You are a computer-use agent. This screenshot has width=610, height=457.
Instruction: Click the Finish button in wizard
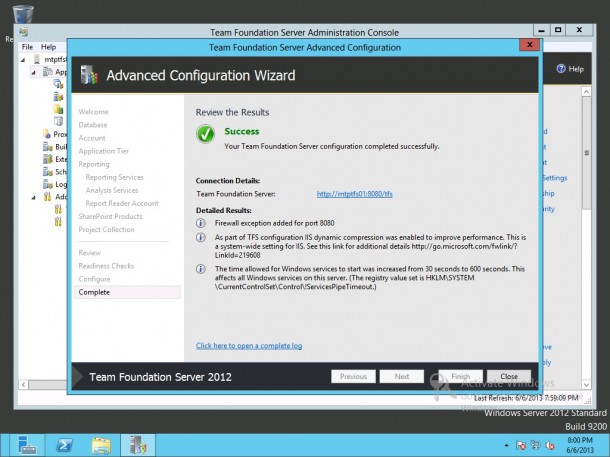point(461,376)
